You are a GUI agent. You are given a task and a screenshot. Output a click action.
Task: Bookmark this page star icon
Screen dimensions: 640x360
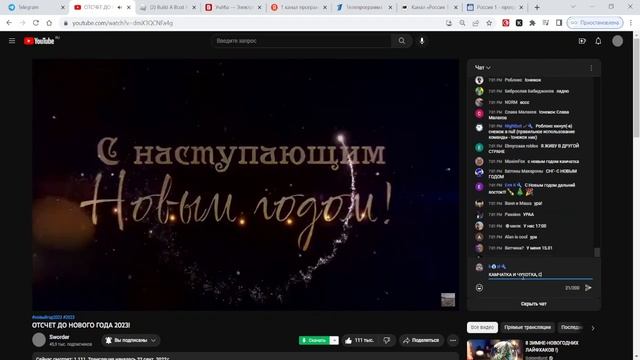(489, 23)
